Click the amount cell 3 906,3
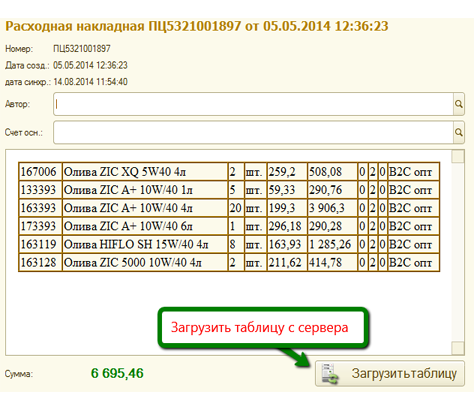 point(332,208)
